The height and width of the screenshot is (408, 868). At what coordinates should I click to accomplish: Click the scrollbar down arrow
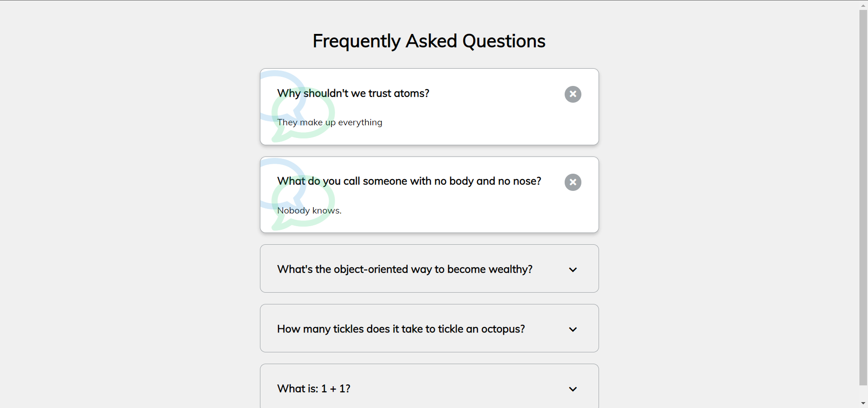coord(863,403)
